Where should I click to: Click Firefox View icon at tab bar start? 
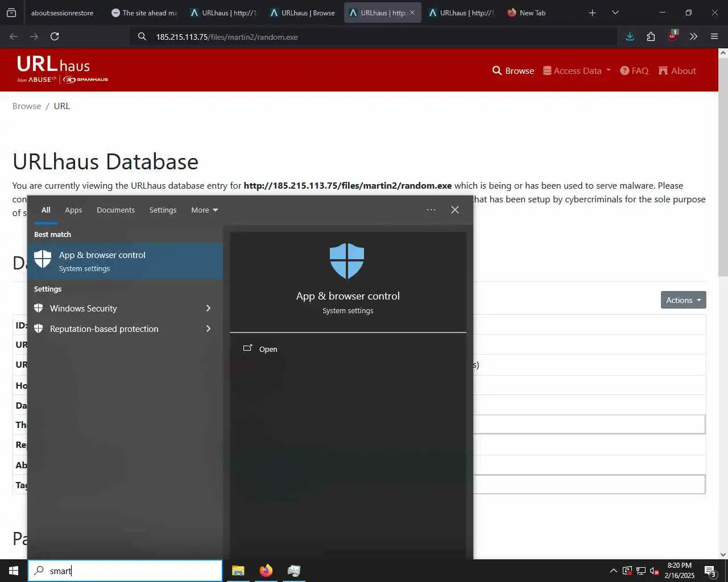click(11, 13)
